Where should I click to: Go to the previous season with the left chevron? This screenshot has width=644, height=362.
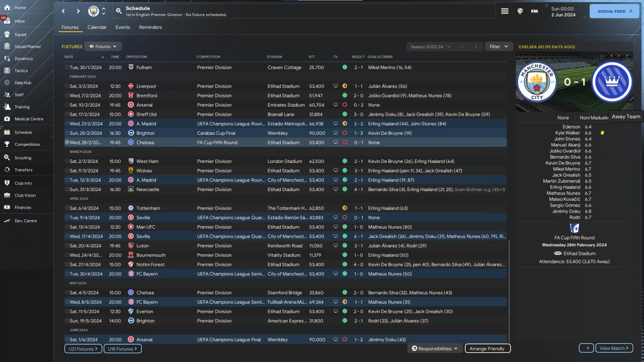click(462, 46)
